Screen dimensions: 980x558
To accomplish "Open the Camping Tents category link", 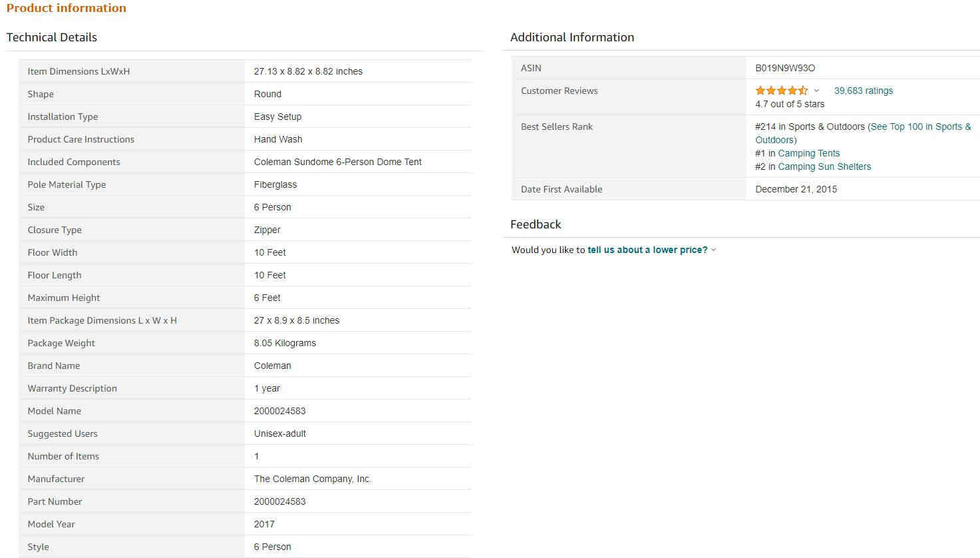I will 809,153.
